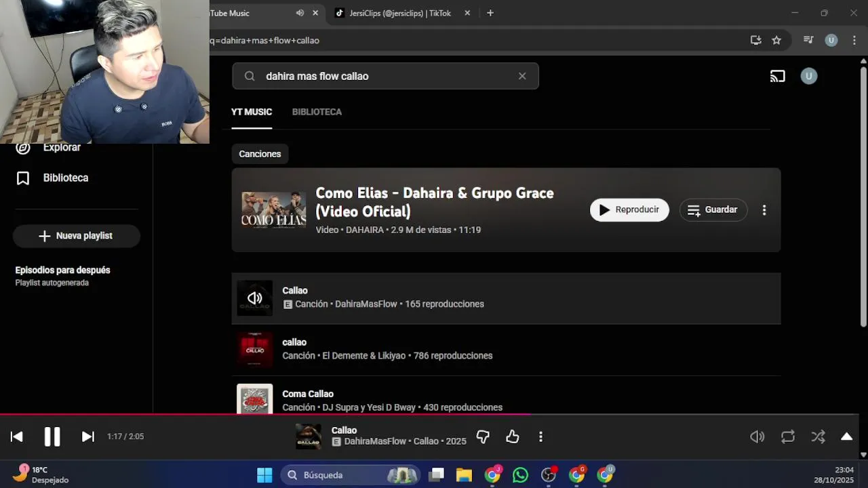Pause the currently playing song
868x488 pixels.
(x=52, y=436)
